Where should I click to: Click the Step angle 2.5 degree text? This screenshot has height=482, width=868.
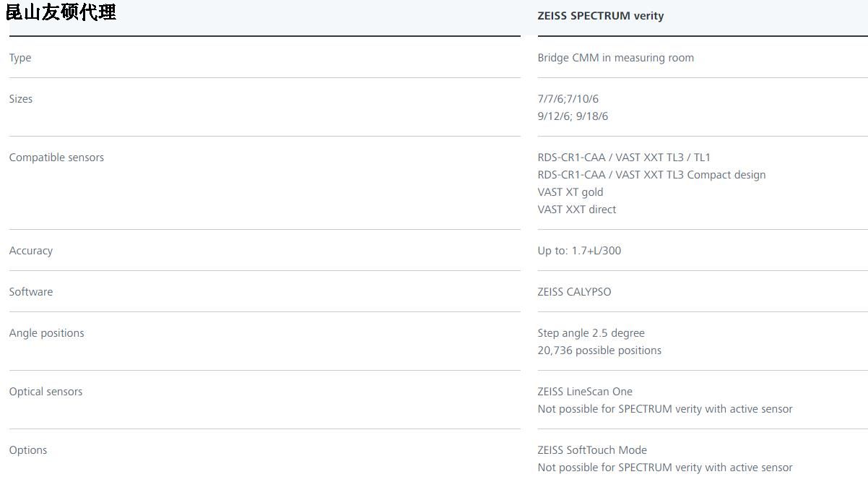[x=591, y=333]
